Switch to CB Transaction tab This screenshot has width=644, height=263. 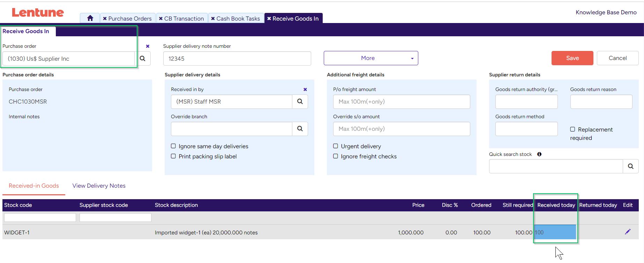coord(184,18)
